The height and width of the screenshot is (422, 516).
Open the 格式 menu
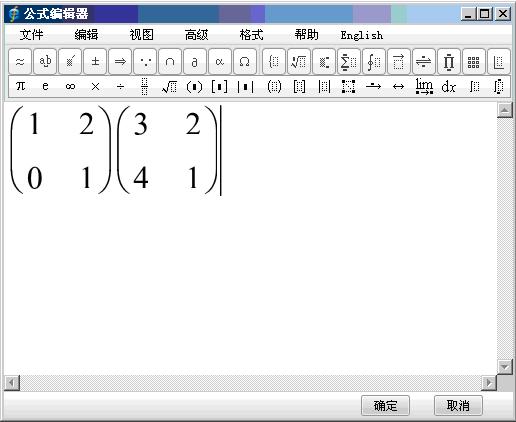(251, 35)
